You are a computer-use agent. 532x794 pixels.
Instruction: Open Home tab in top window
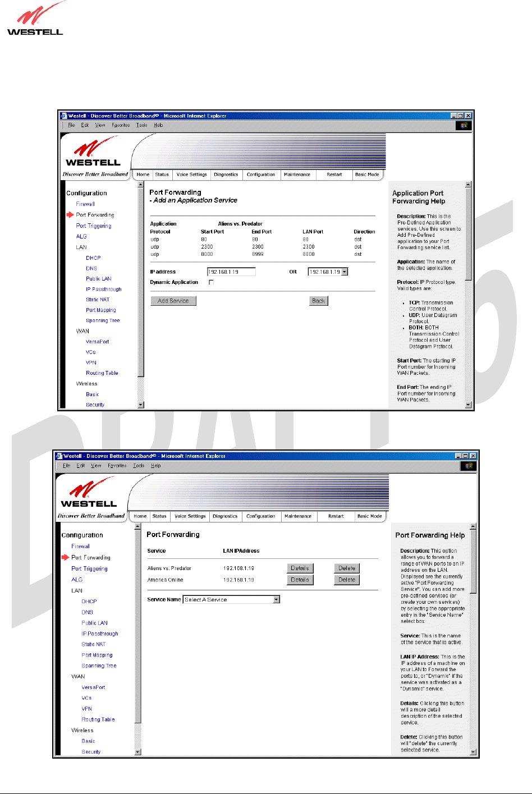click(x=143, y=175)
